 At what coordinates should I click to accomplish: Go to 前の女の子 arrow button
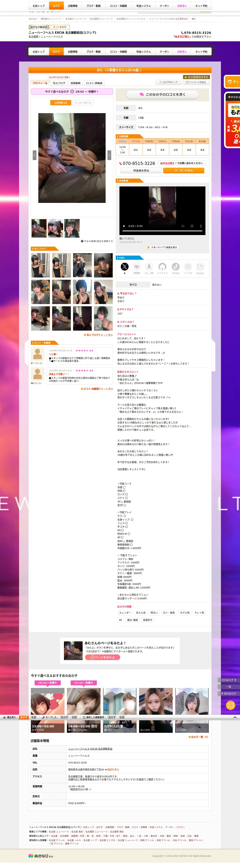(229, 694)
